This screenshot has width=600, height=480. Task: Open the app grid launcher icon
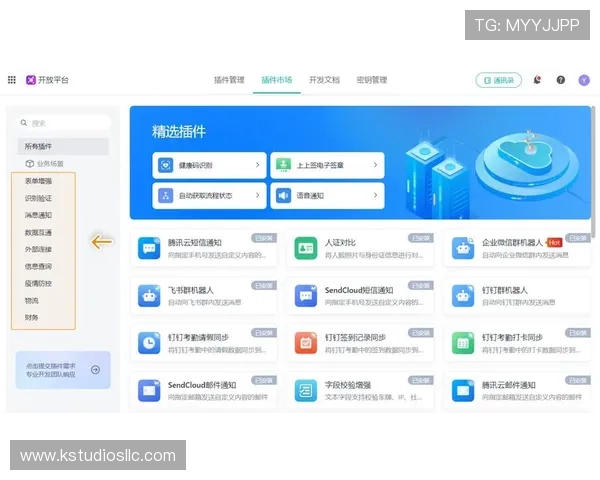(x=12, y=80)
